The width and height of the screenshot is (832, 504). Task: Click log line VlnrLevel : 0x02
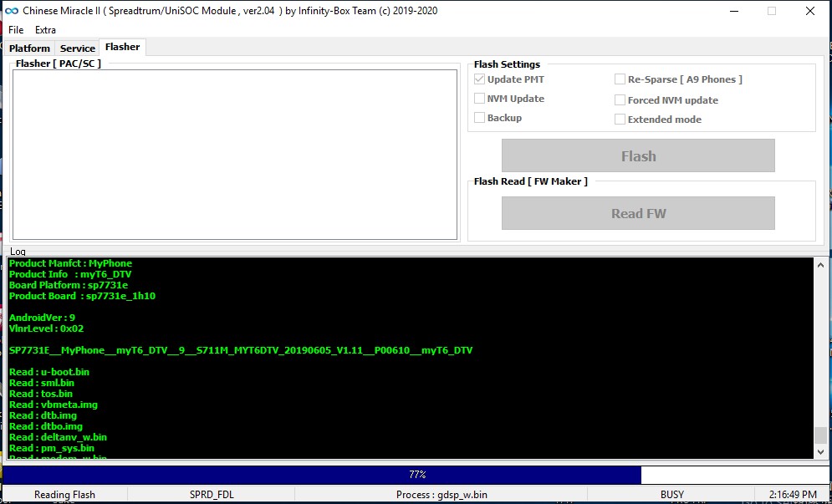click(46, 328)
